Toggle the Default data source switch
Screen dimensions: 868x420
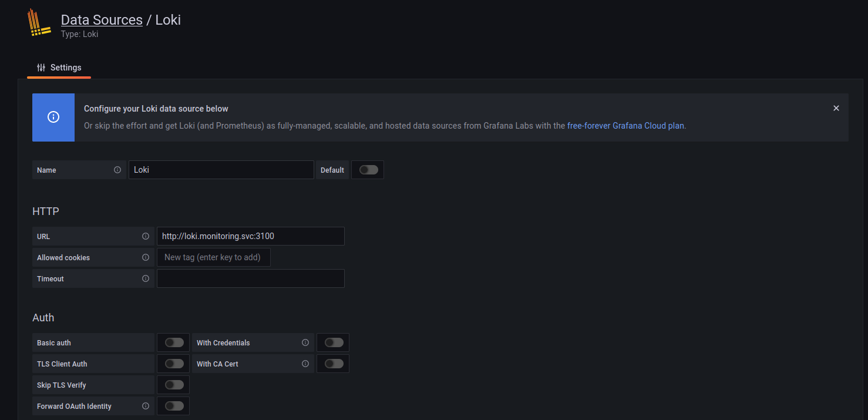368,170
